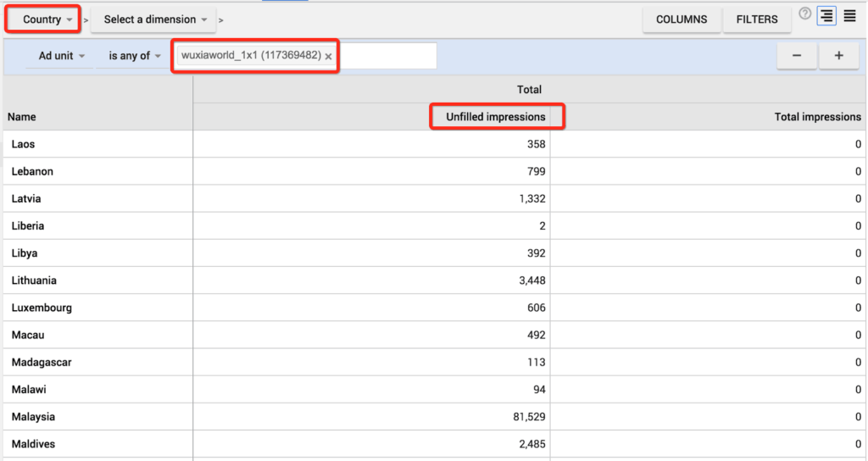Sort by Unfilled impressions column header
Screen dimensions: 868x461
(495, 117)
